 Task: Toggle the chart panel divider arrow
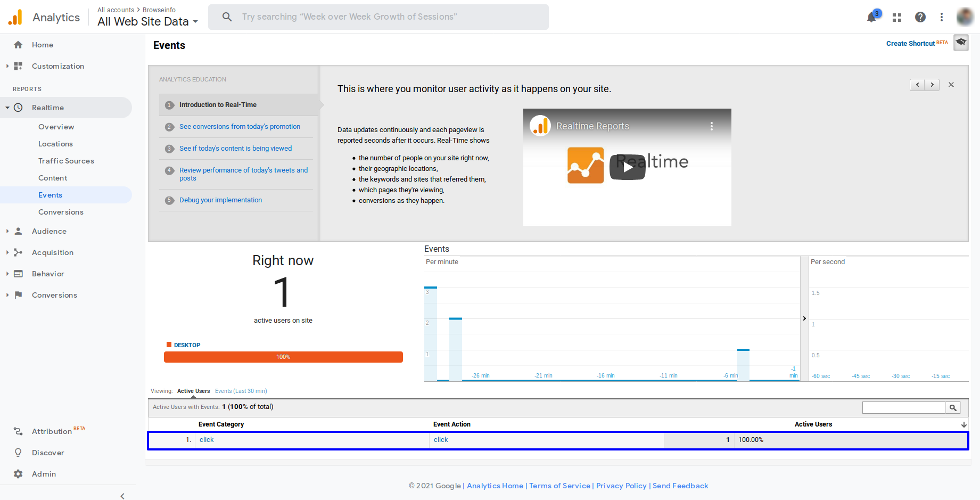pos(804,318)
